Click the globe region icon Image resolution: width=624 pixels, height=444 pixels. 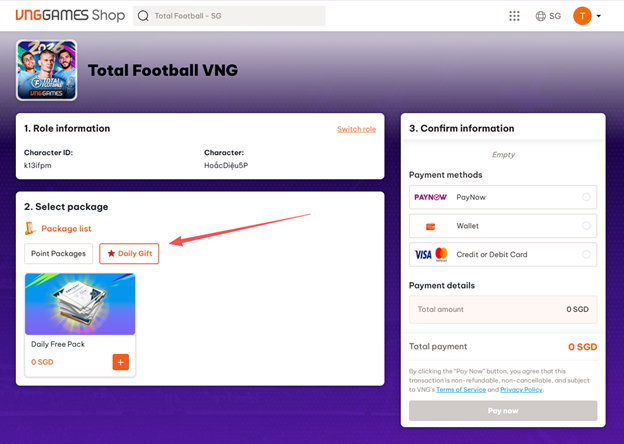(541, 16)
